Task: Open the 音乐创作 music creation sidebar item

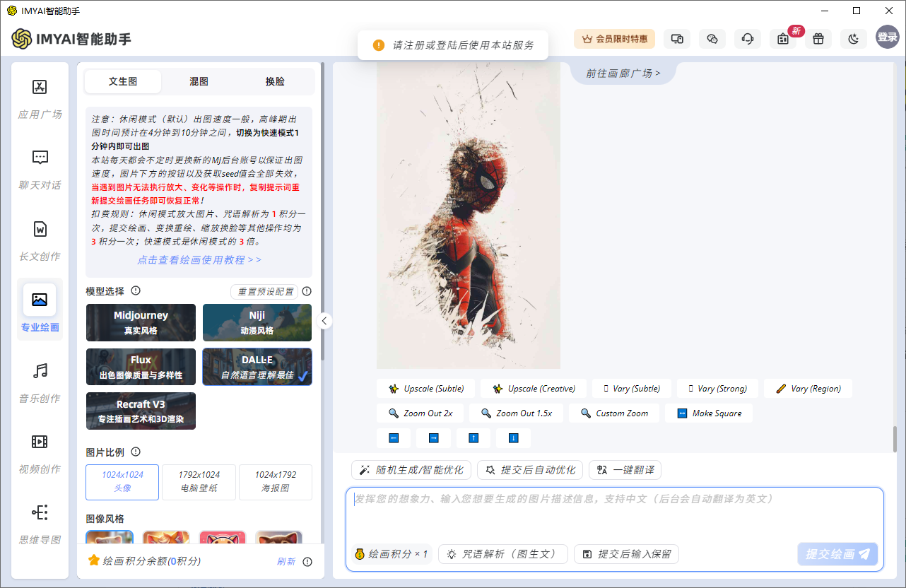Action: [x=40, y=382]
